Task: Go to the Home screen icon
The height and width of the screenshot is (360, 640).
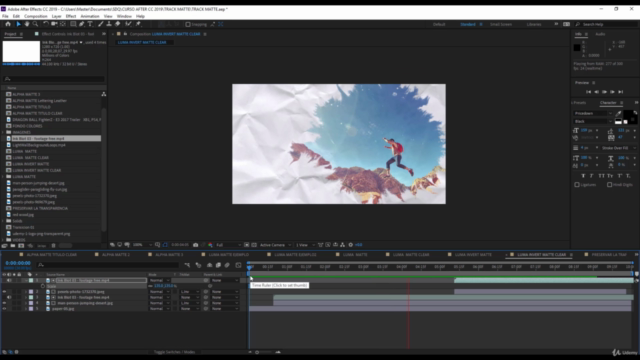Action: [8, 24]
